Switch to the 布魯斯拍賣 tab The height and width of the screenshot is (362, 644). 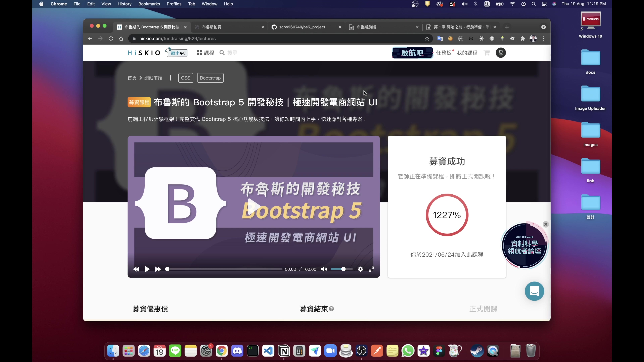(211, 27)
